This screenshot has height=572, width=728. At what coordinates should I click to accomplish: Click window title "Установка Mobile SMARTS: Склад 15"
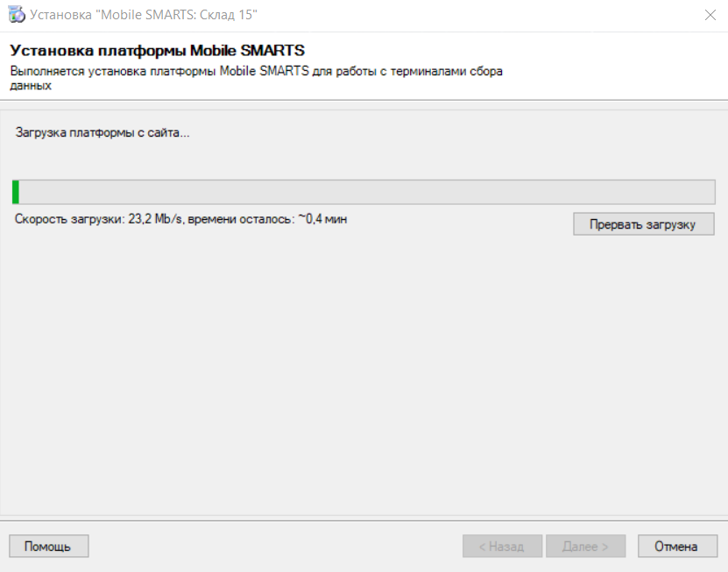click(144, 15)
